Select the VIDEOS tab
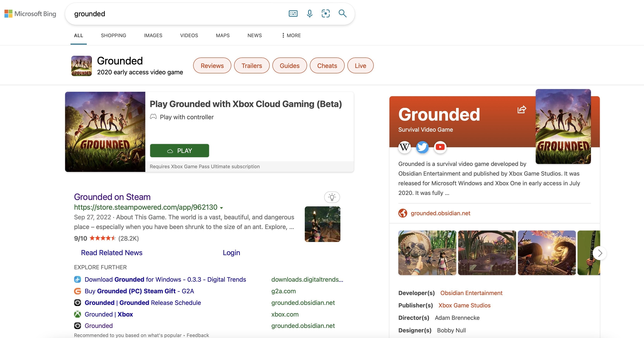Viewport: 644px width, 338px height. 189,35
